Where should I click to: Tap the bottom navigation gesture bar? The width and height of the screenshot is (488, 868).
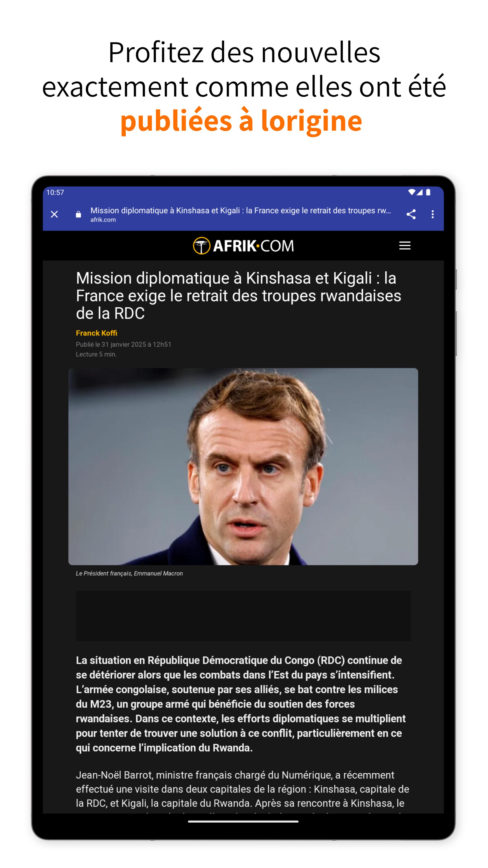(243, 821)
